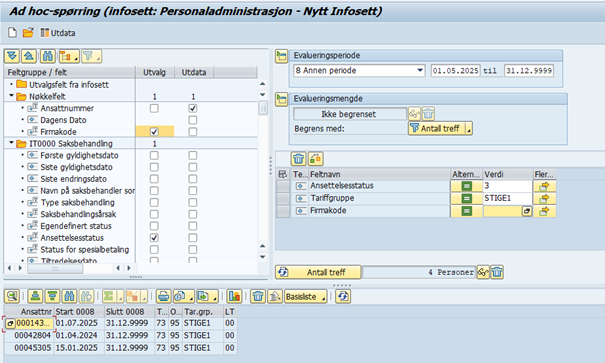Image resolution: width=605 pixels, height=363 pixels.
Task: Tick Utdata checkbox for Firmakode
Action: click(x=193, y=132)
